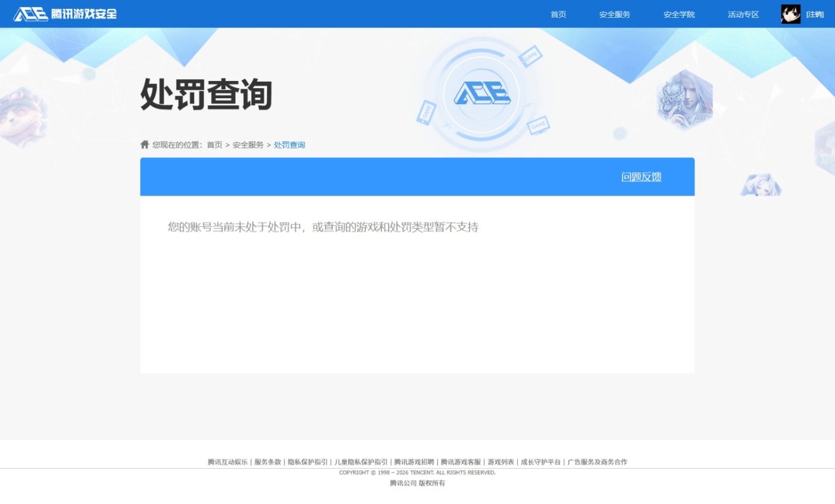
Task: Open the 问题反馈 feedback link
Action: click(641, 177)
